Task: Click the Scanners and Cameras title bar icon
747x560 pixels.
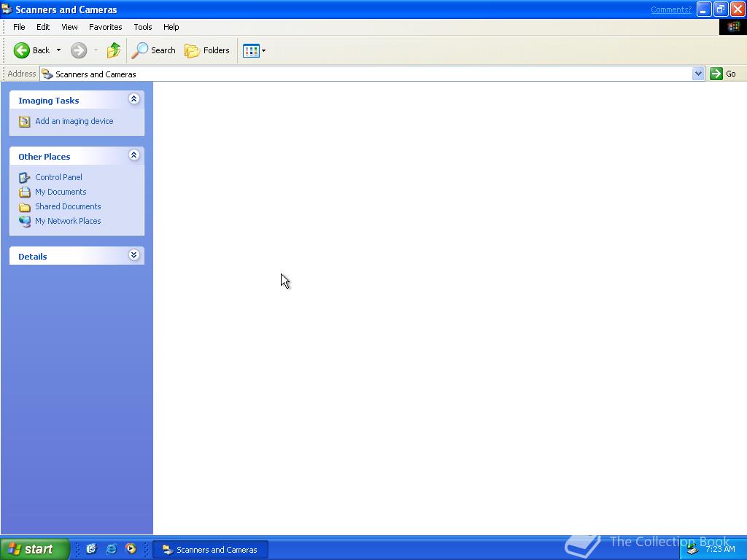Action: [x=7, y=9]
